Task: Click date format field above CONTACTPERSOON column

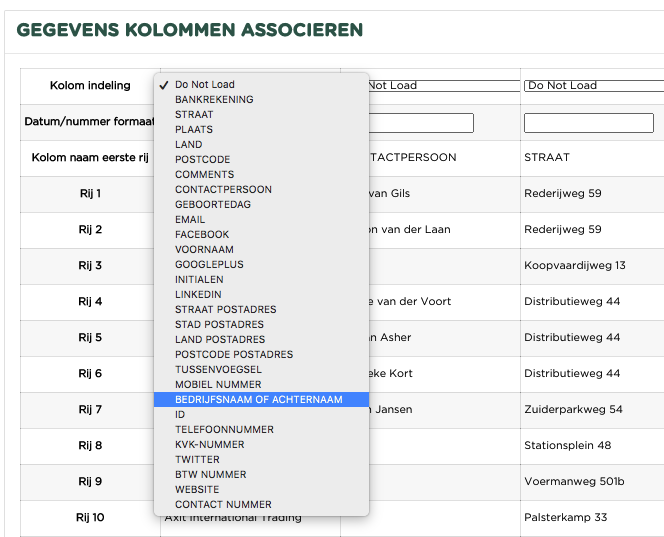Action: (x=420, y=123)
